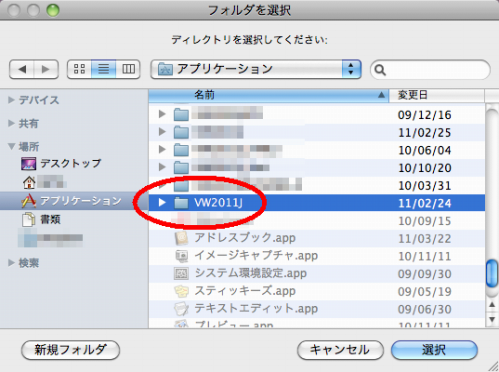Screen dimensions: 499x372
Task: Click the イメージキャプチャ.app icon
Action: pyautogui.click(x=181, y=256)
